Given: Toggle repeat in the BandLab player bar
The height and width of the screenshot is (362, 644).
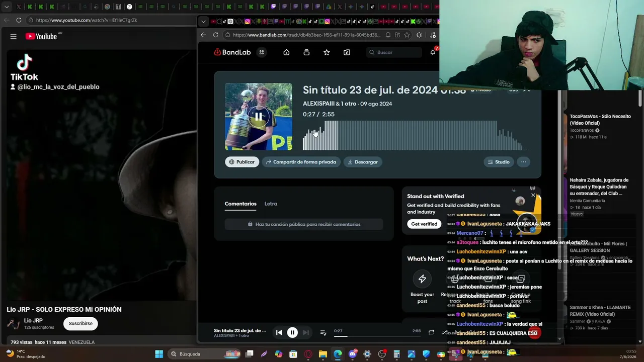Looking at the screenshot, I should (x=431, y=332).
